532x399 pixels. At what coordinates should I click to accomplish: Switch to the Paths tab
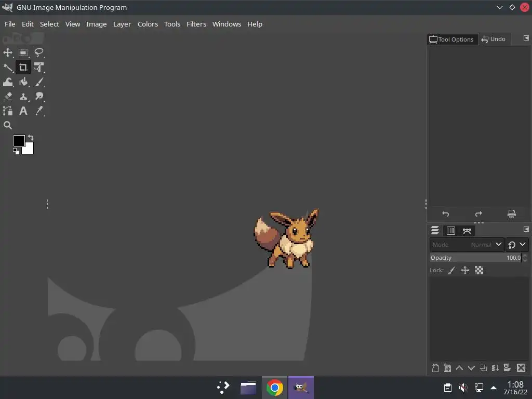(x=467, y=231)
